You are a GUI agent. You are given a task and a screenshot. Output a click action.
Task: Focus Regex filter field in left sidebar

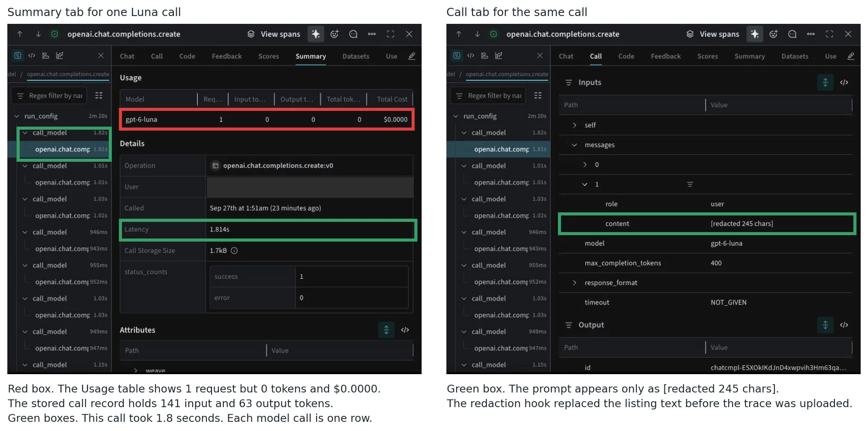coord(49,95)
